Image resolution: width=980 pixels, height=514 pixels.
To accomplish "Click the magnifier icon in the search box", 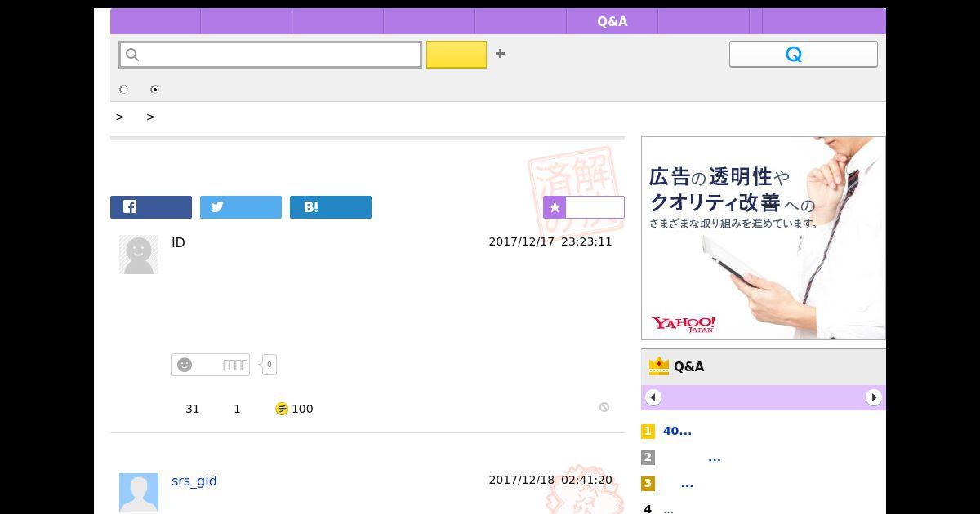I will coord(132,55).
